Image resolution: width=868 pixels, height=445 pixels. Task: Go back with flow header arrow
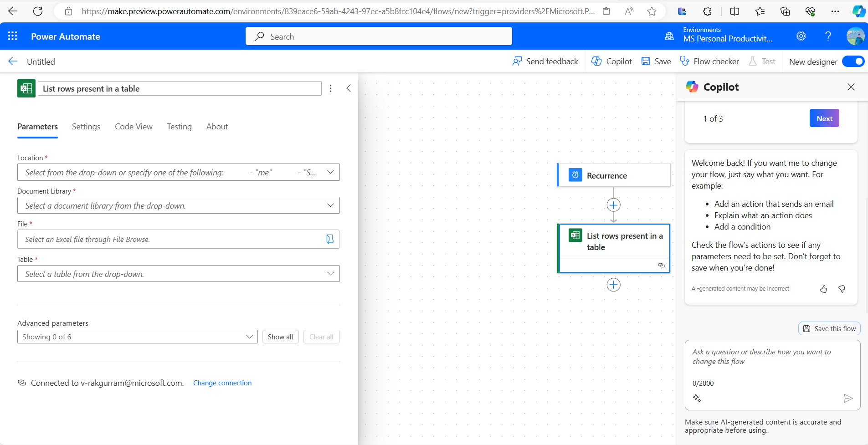point(13,61)
